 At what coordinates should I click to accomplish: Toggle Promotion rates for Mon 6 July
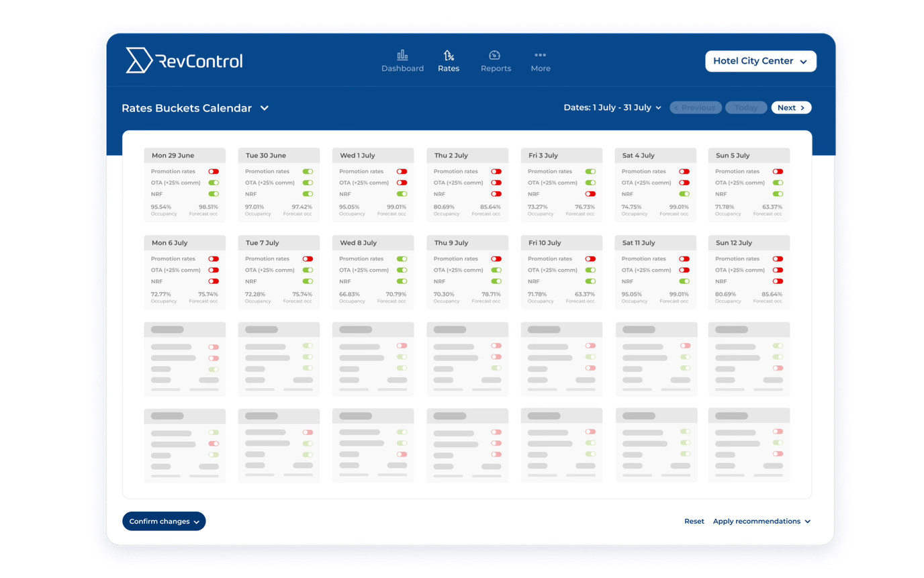point(214,259)
